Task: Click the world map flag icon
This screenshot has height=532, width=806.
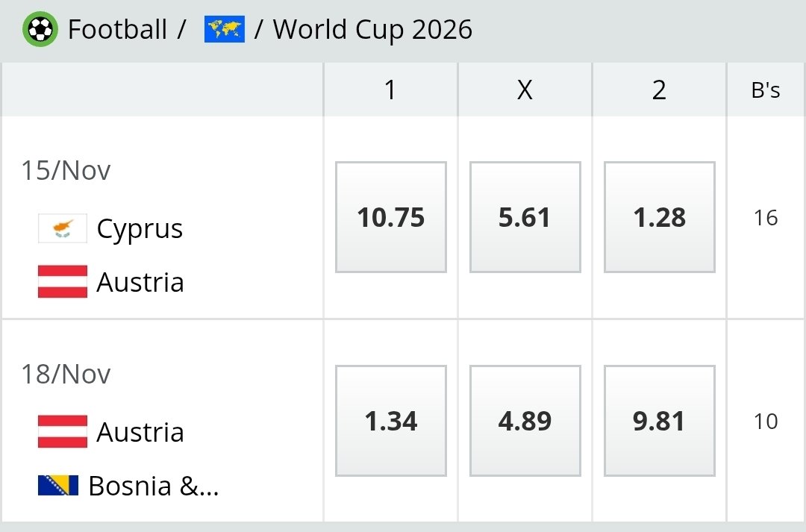Action: 224,30
